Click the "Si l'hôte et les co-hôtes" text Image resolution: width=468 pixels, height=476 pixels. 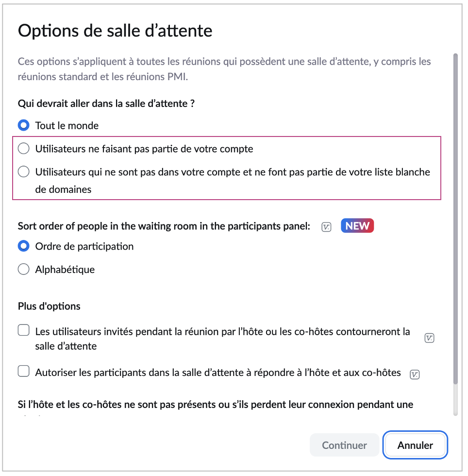(216, 405)
